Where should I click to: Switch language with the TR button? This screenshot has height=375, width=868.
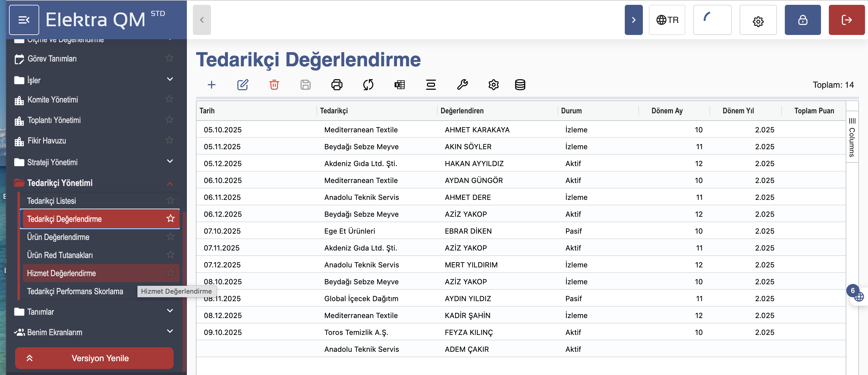click(x=667, y=20)
